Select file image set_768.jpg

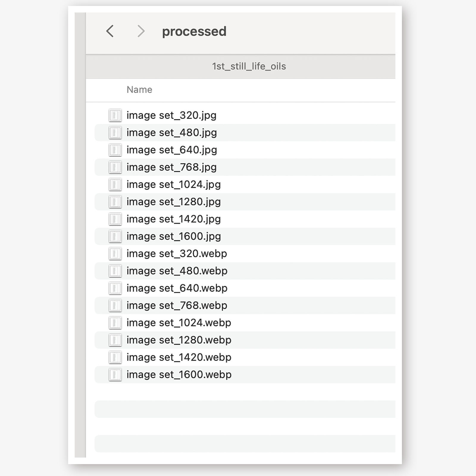tap(171, 167)
